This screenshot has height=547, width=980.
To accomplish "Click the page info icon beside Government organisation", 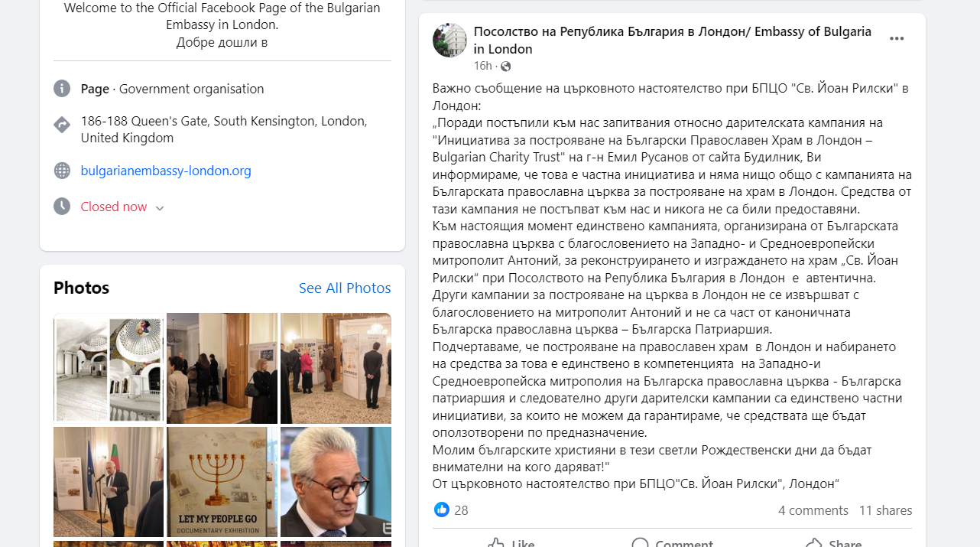I will (x=62, y=89).
